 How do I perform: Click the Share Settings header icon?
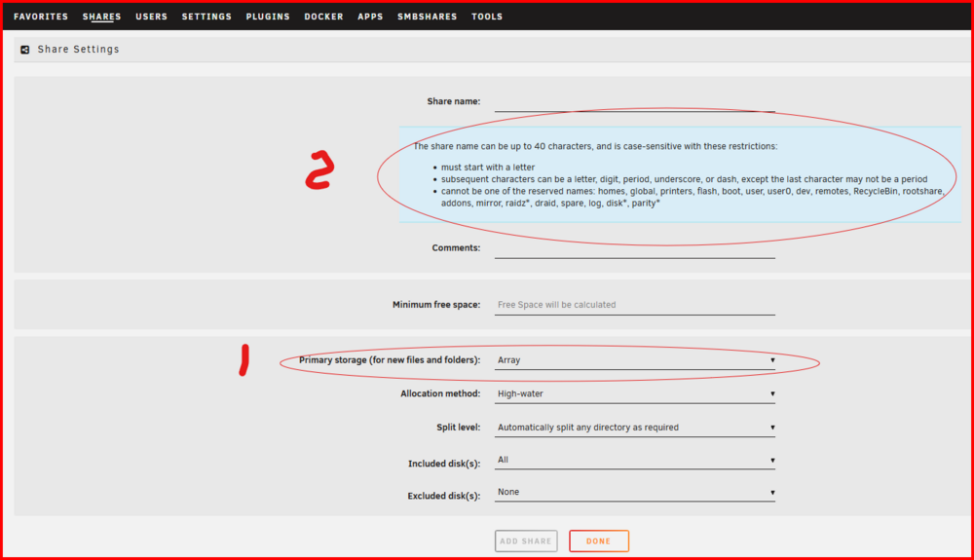[x=25, y=50]
